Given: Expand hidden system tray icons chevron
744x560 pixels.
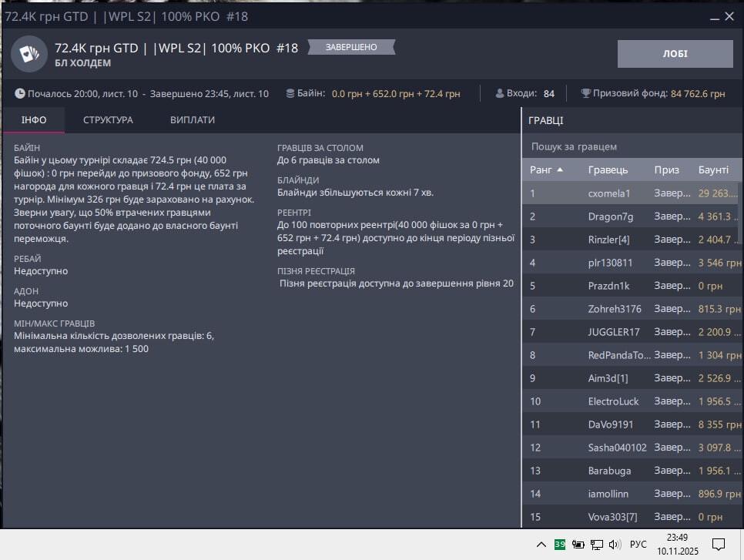Looking at the screenshot, I should 541,544.
